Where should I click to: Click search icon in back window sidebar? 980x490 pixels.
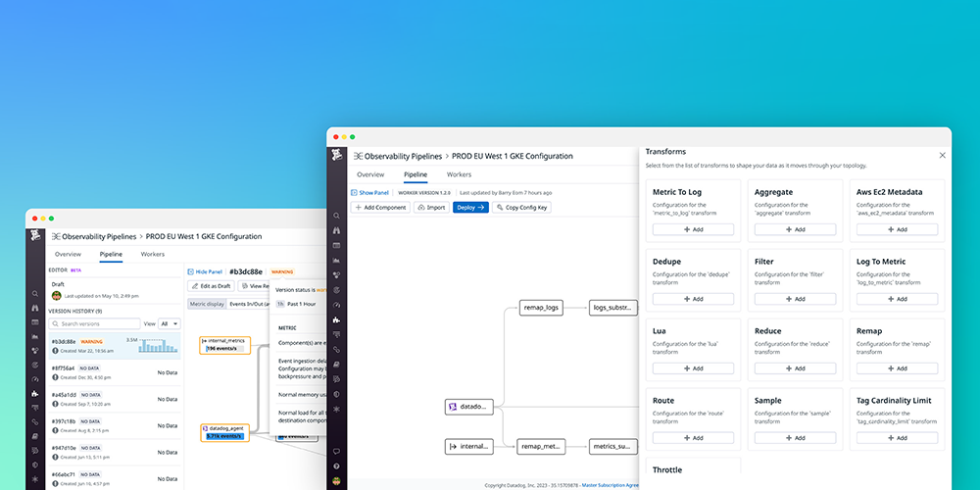point(35,293)
